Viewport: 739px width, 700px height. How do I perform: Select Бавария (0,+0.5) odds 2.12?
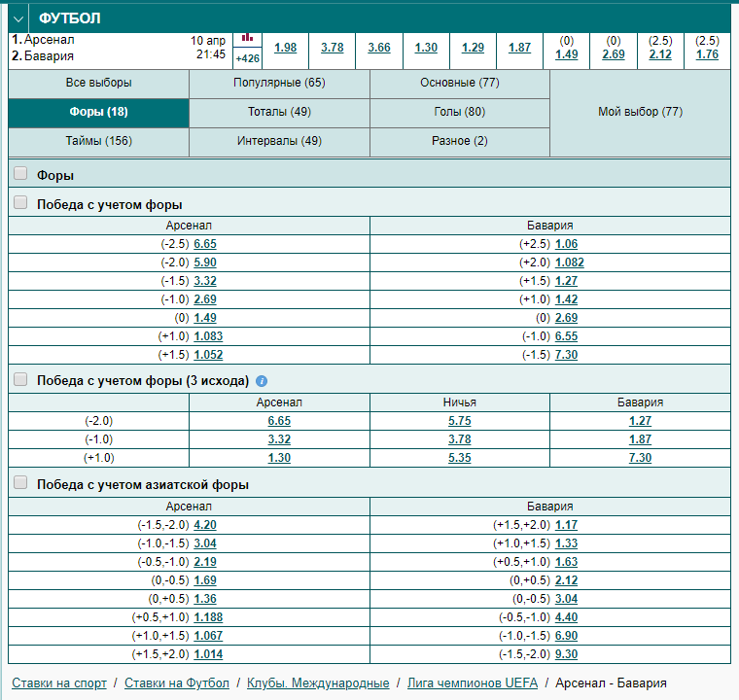click(566, 580)
